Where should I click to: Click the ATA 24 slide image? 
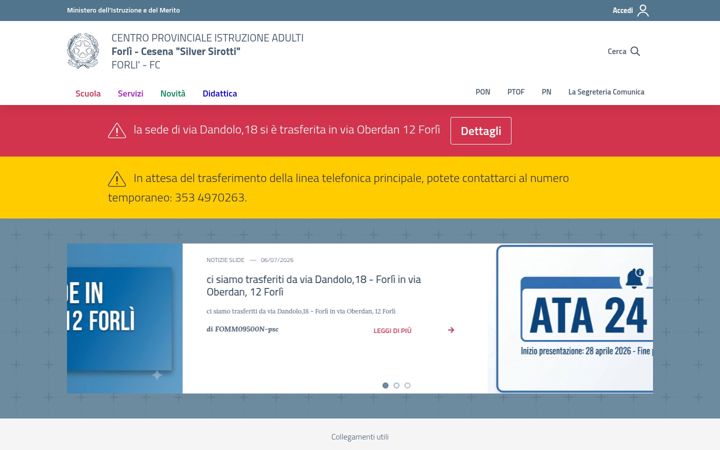(575, 318)
